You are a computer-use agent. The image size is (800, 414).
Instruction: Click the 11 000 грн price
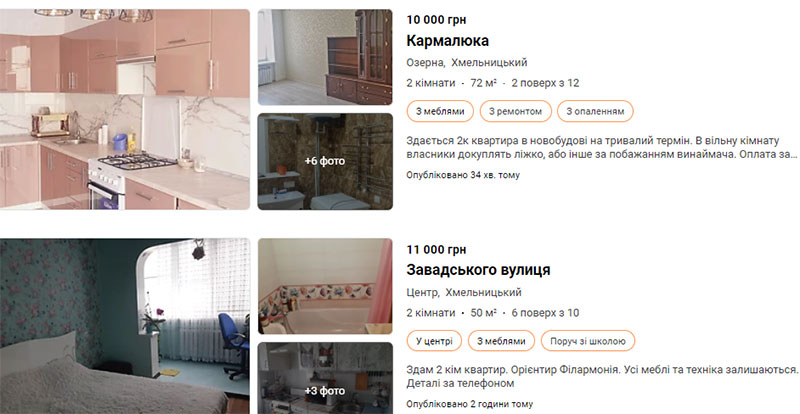click(x=436, y=250)
